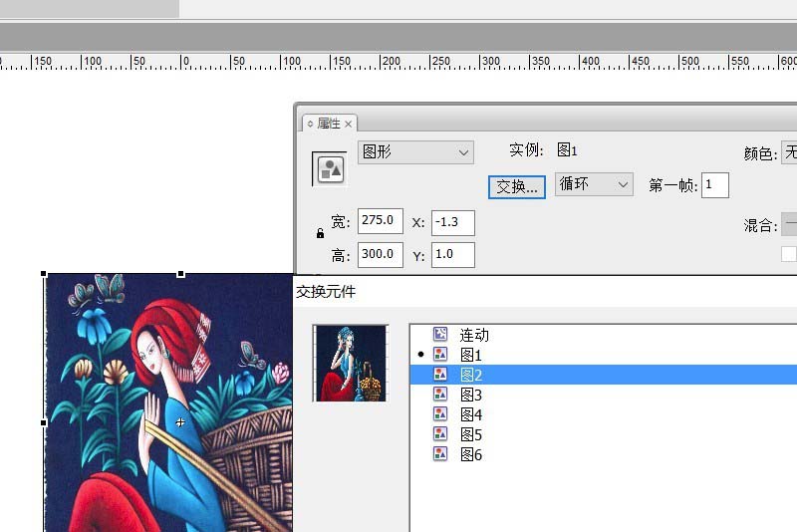Click the 宽 width field showing 275.0
This screenshot has width=797, height=532.
[381, 221]
